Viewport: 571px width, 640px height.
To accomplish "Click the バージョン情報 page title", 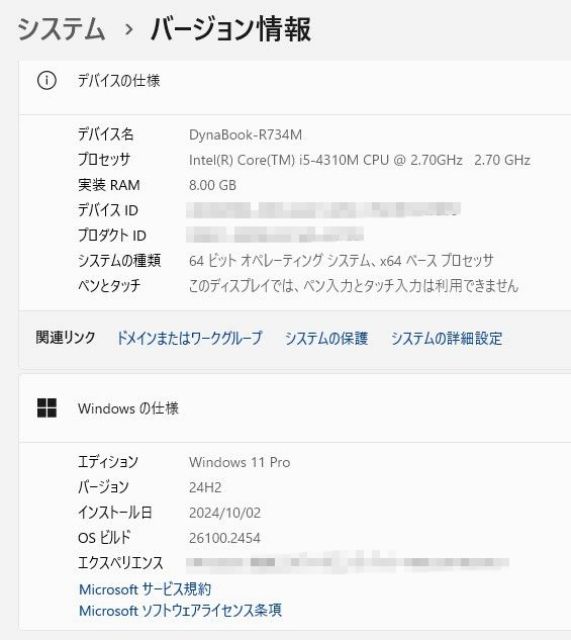I will coord(231,29).
